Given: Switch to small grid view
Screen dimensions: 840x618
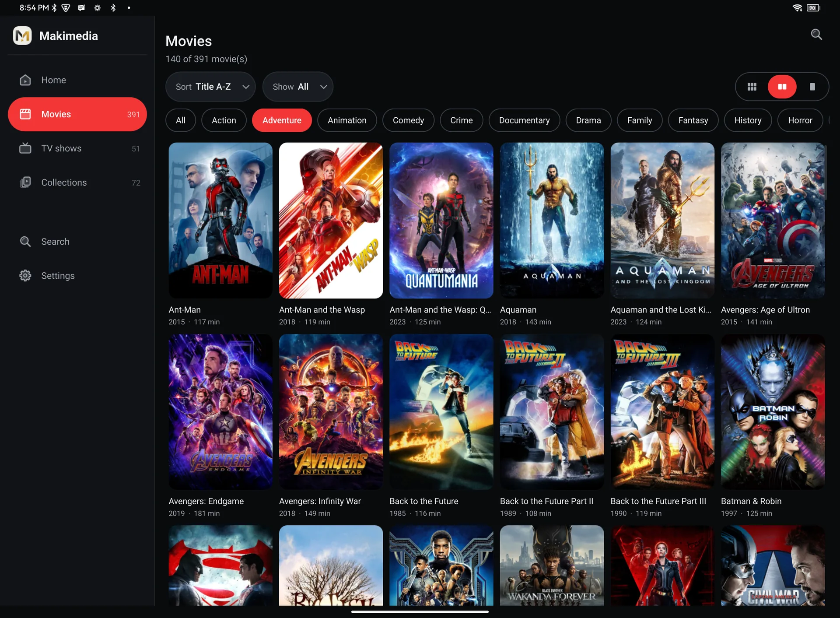Looking at the screenshot, I should click(x=752, y=87).
